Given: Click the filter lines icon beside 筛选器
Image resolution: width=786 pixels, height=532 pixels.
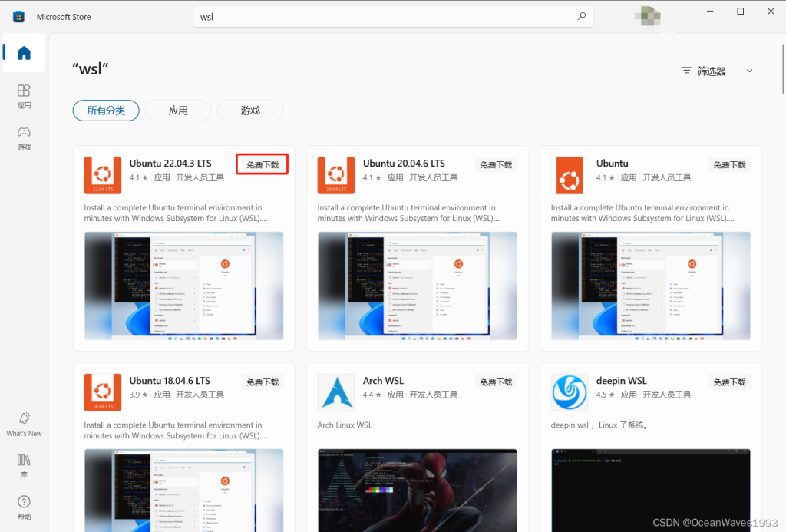Looking at the screenshot, I should tap(687, 71).
